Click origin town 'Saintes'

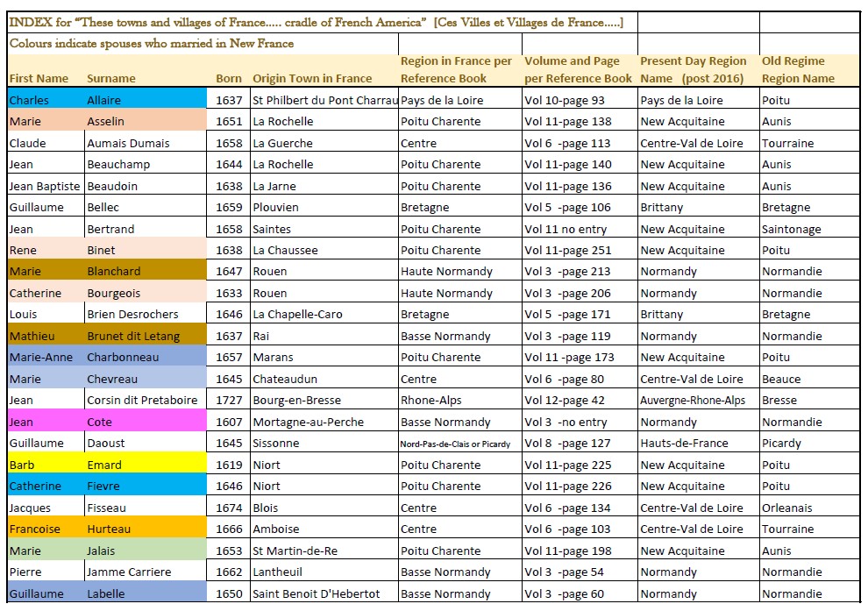coord(271,229)
